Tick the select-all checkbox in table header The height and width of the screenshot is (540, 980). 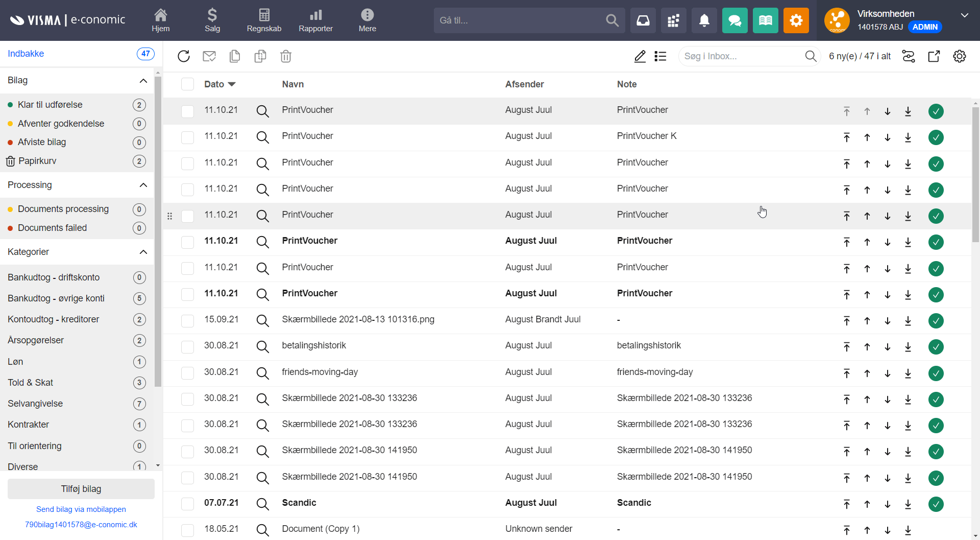coord(187,84)
